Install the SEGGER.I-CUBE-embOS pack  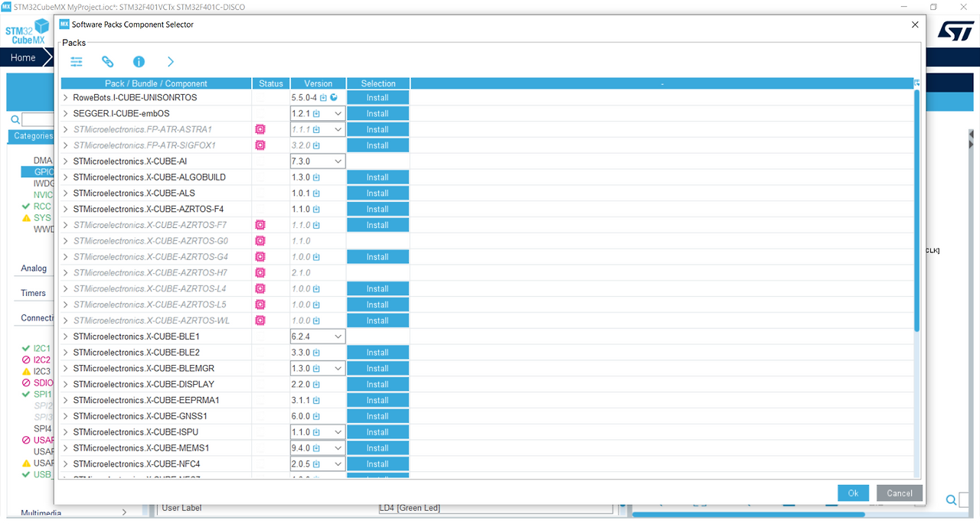[377, 113]
